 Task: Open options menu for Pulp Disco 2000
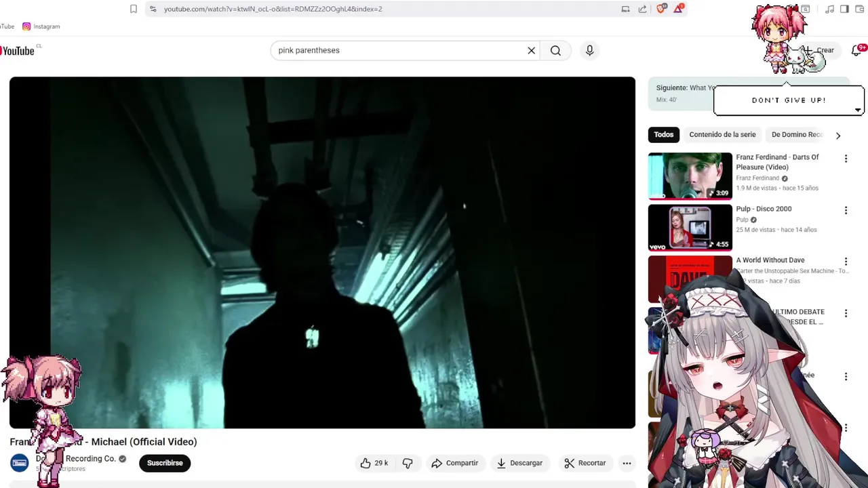846,210
